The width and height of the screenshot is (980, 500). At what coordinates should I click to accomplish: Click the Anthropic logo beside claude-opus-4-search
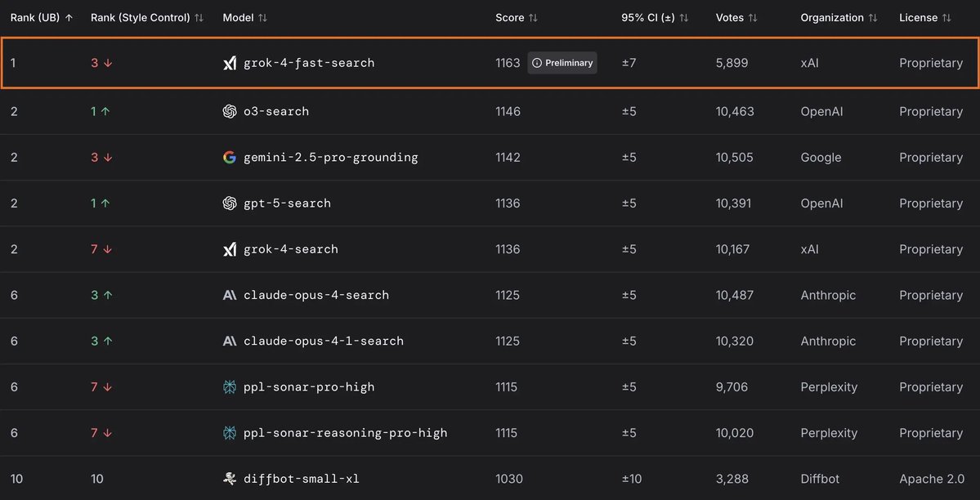[x=230, y=295]
